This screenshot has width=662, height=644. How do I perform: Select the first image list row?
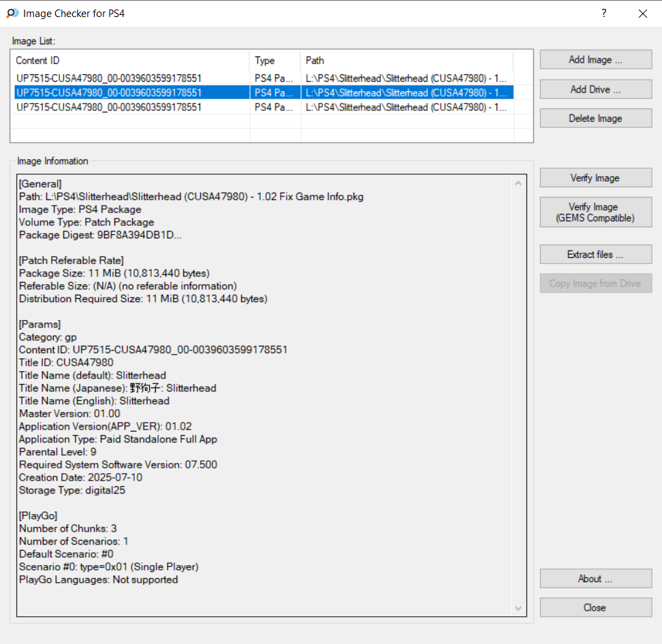tap(264, 78)
